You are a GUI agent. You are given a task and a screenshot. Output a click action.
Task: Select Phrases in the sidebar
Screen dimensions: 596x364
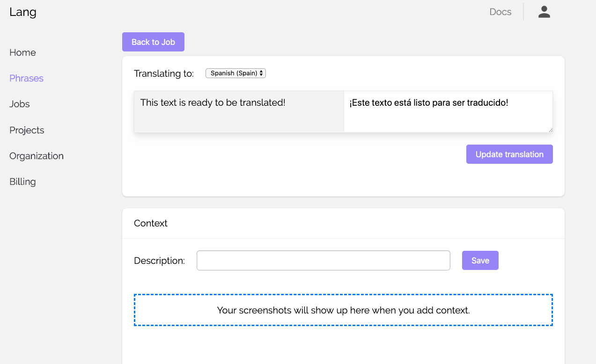point(26,78)
